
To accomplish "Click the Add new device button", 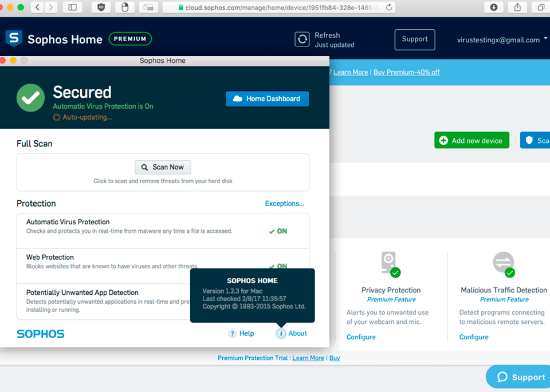I will [471, 140].
